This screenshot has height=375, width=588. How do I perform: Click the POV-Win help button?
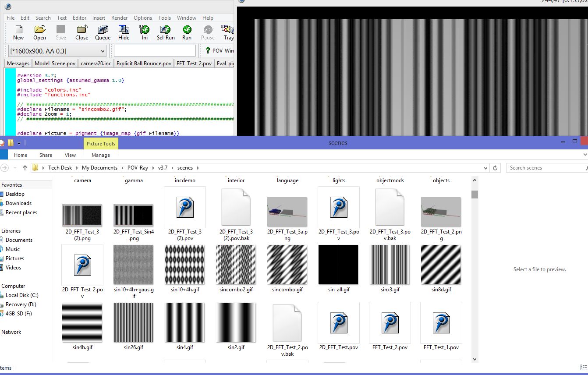click(219, 51)
